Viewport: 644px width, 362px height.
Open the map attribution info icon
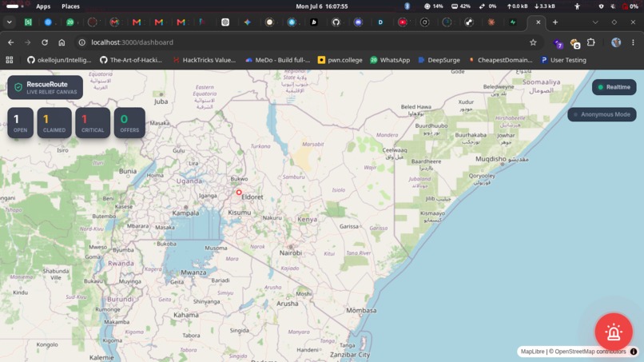(x=634, y=352)
